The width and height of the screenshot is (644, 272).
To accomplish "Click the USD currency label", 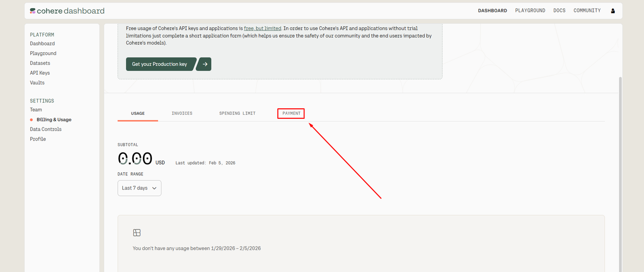I will tap(160, 163).
